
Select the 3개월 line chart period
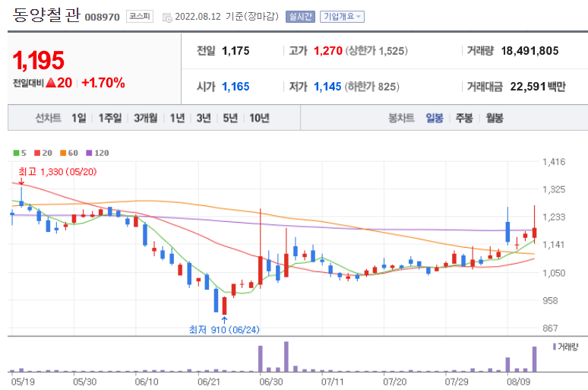[146, 119]
